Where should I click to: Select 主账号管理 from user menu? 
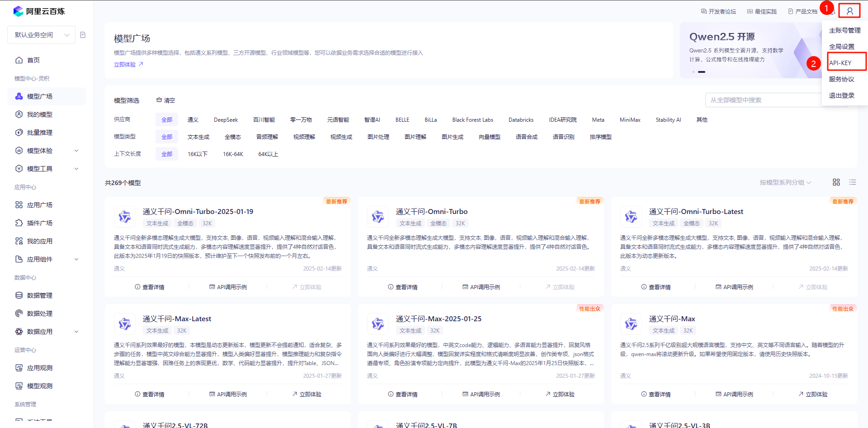(844, 30)
